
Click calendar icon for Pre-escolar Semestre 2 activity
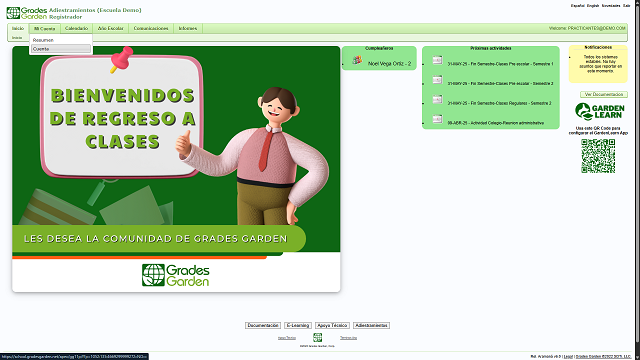tap(438, 80)
